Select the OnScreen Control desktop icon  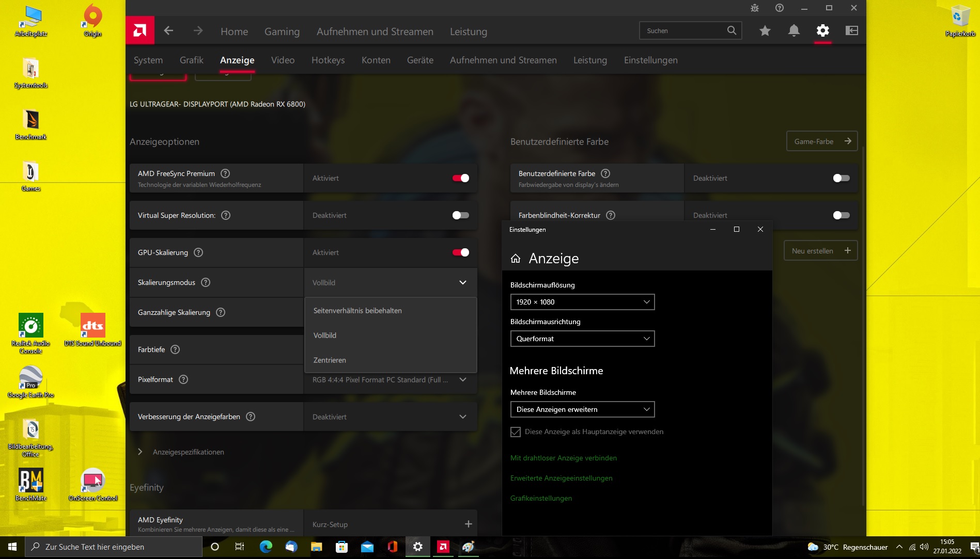coord(93,485)
